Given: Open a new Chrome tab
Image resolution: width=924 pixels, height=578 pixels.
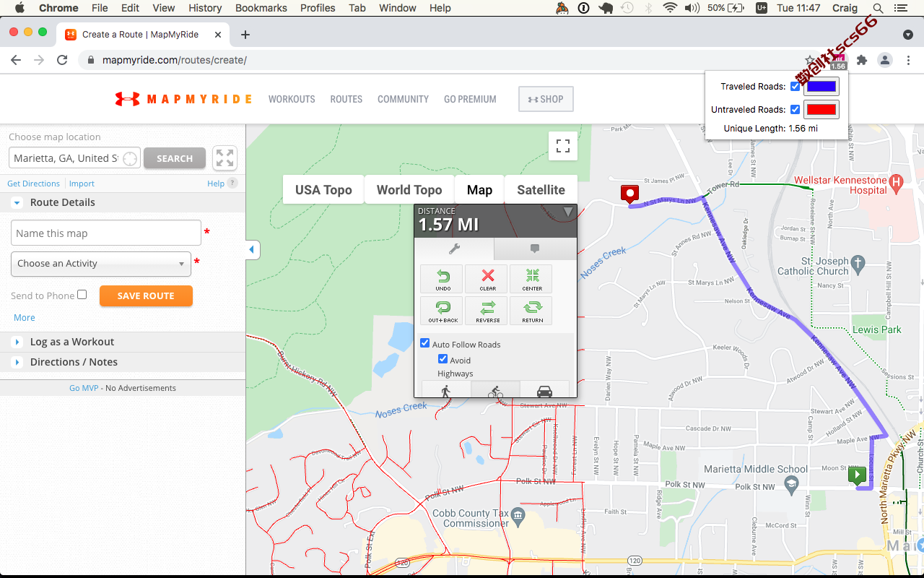Looking at the screenshot, I should tap(245, 34).
